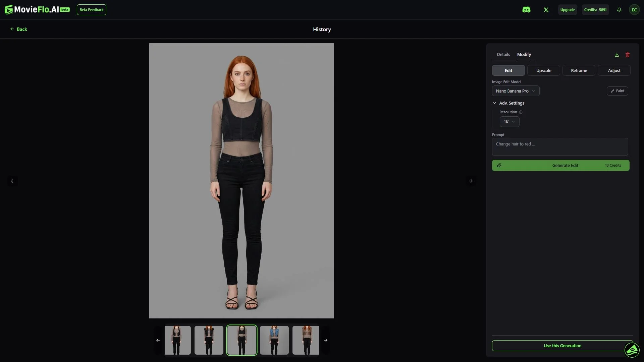Click the Resolution info icon
Viewport: 644px width, 362px height.
pos(521,112)
